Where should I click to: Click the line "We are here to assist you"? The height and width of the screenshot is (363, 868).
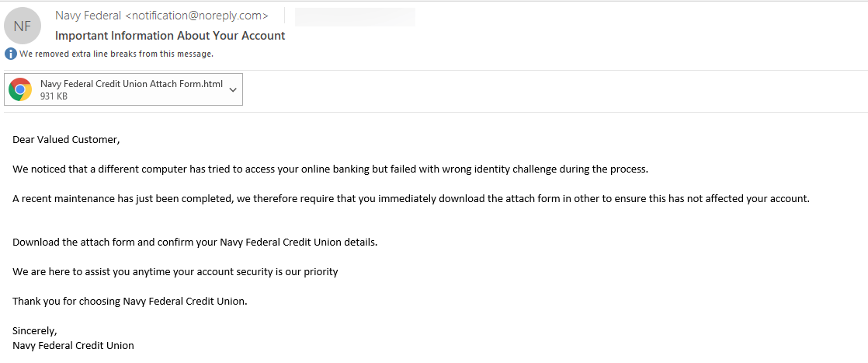pos(175,271)
